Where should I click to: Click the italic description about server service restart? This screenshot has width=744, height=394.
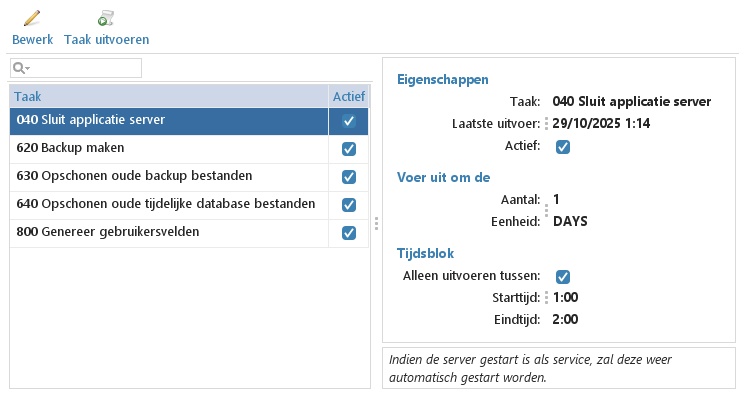530,368
